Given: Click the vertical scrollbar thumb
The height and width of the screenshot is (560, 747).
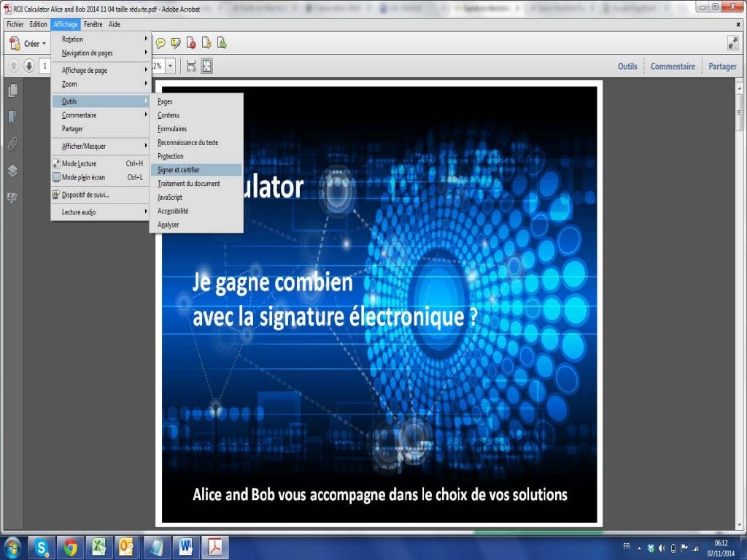Looking at the screenshot, I should pos(740,112).
